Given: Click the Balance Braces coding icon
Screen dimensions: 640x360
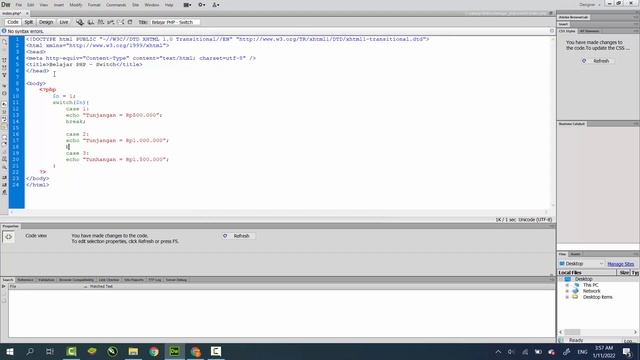Looking at the screenshot, I should pyautogui.click(x=4, y=93).
